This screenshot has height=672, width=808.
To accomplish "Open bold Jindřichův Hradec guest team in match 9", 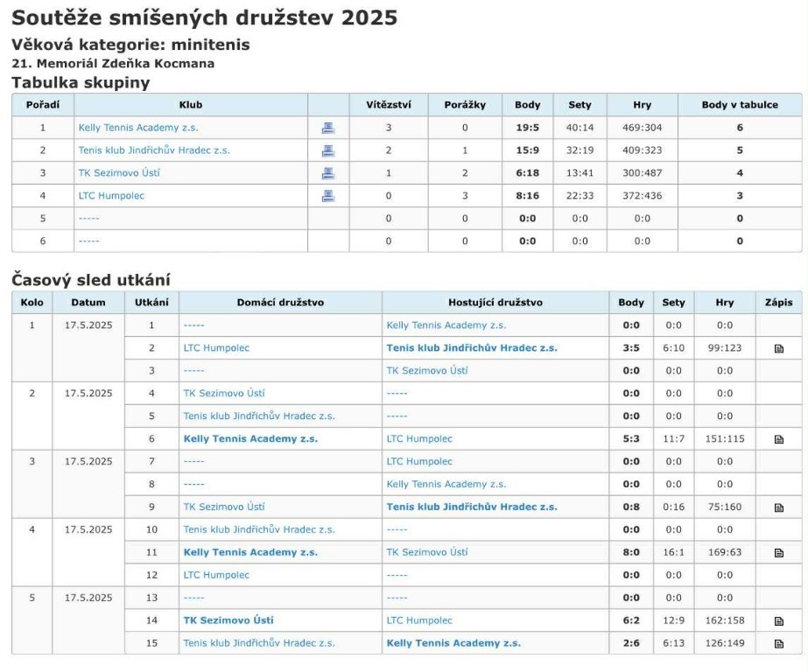I will point(472,507).
